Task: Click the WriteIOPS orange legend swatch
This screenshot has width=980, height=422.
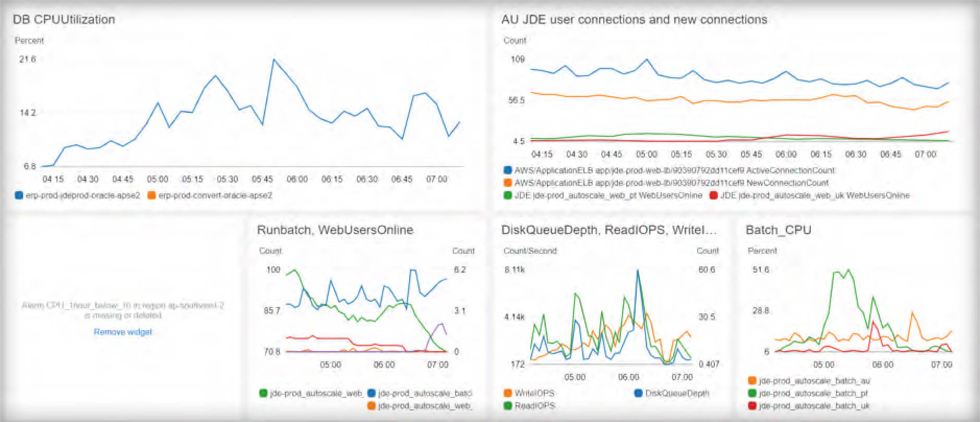Action: point(508,393)
